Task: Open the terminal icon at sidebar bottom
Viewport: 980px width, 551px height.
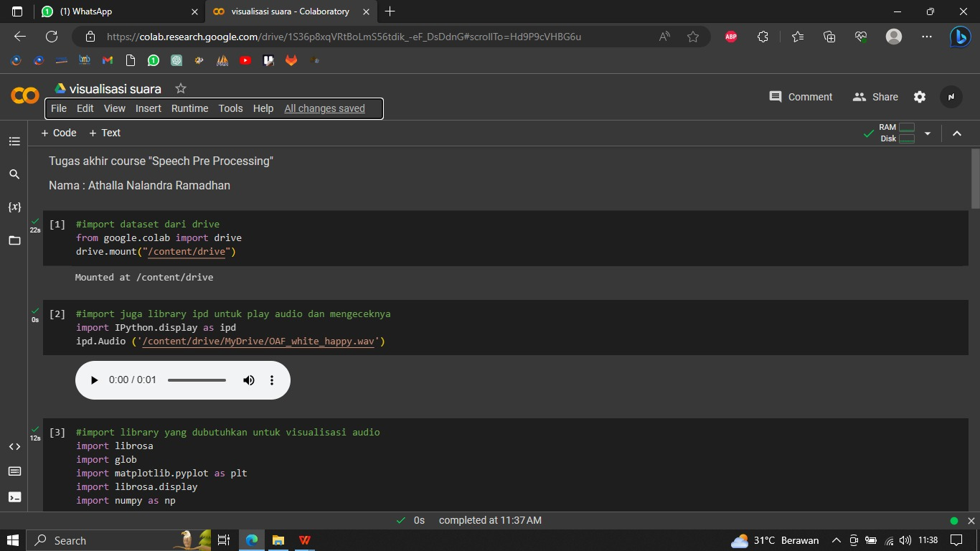Action: pos(14,496)
